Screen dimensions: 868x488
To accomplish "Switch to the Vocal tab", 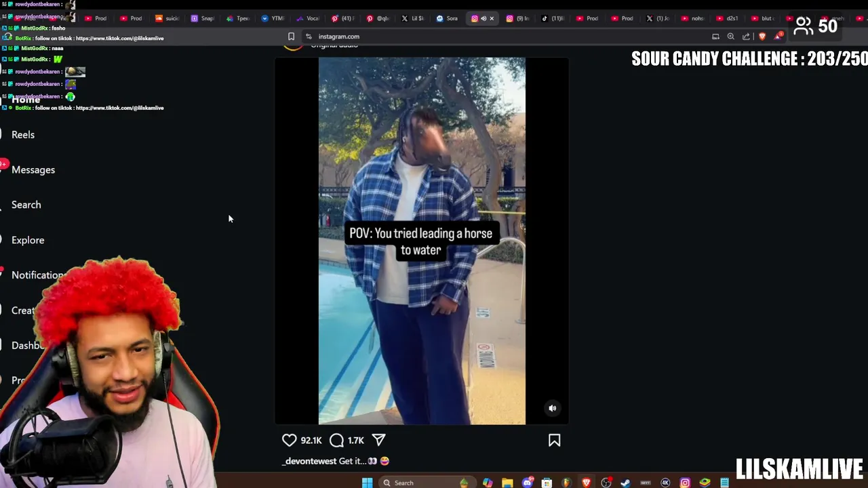I will pyautogui.click(x=307, y=18).
